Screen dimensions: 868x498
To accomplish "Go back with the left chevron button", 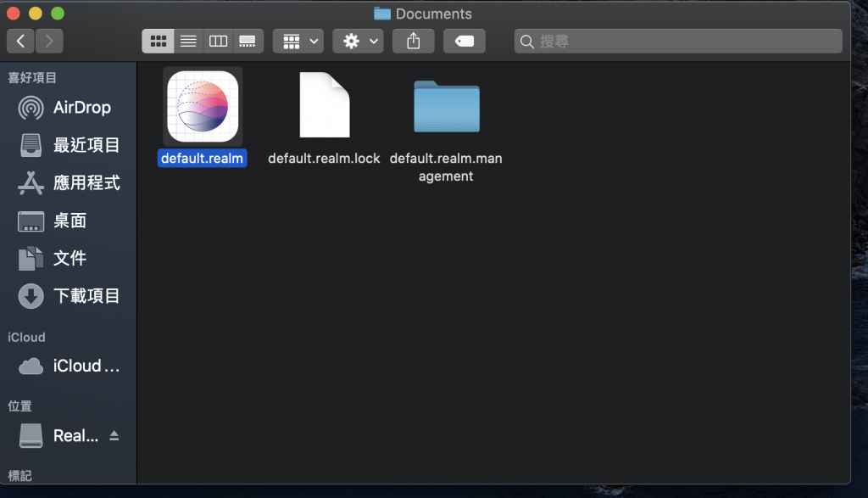I will (20, 41).
